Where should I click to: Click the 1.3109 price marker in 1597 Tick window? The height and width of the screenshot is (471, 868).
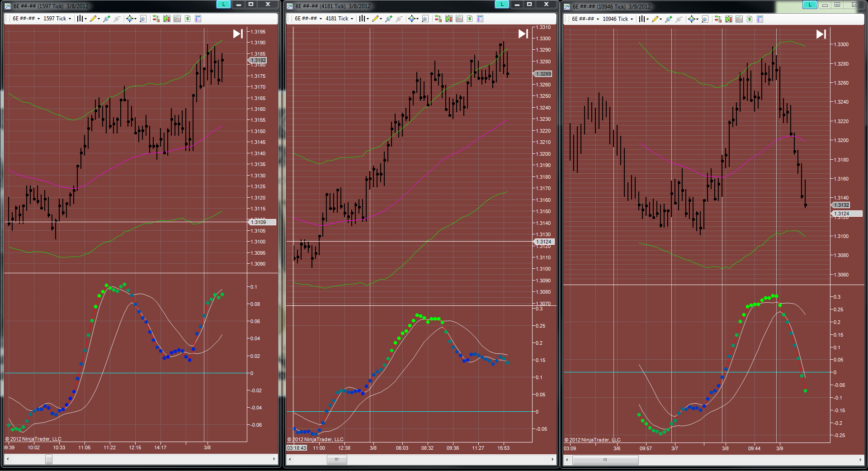(262, 222)
